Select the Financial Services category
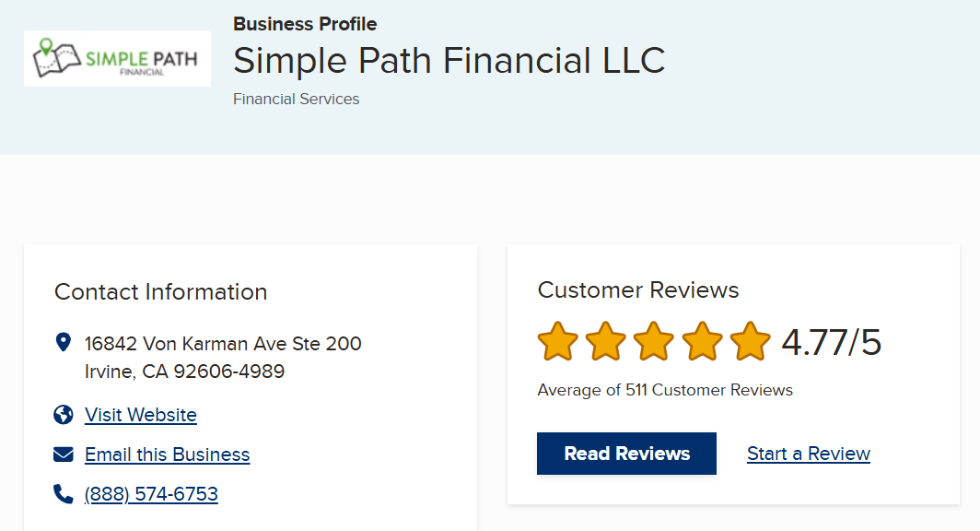This screenshot has width=980, height=531. pyautogui.click(x=296, y=99)
